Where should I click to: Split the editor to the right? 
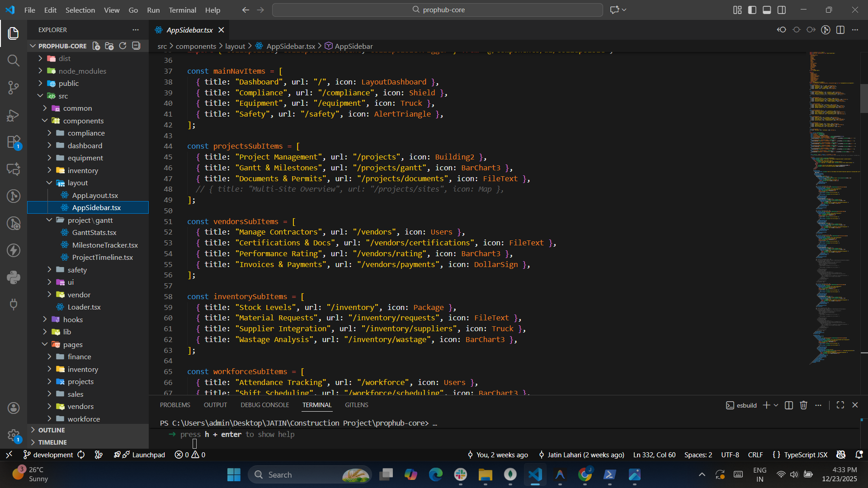[840, 30]
